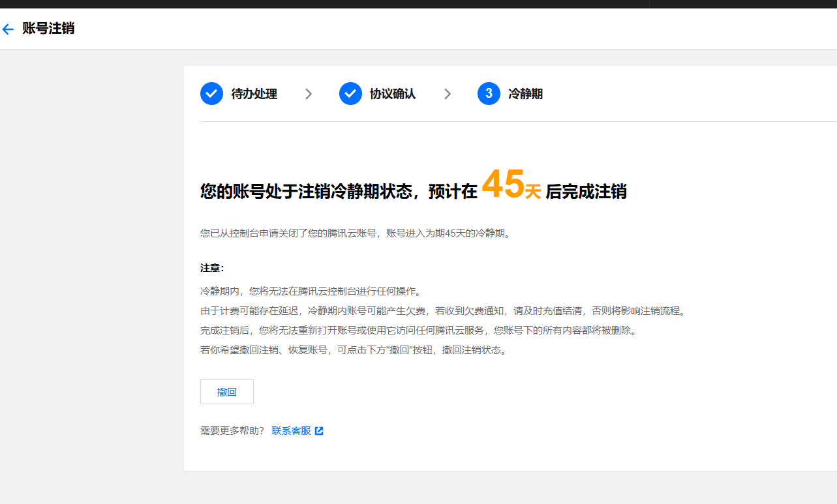Click the checkmark icon for 协议确认 step
Screen dimensions: 837x504
(350, 94)
